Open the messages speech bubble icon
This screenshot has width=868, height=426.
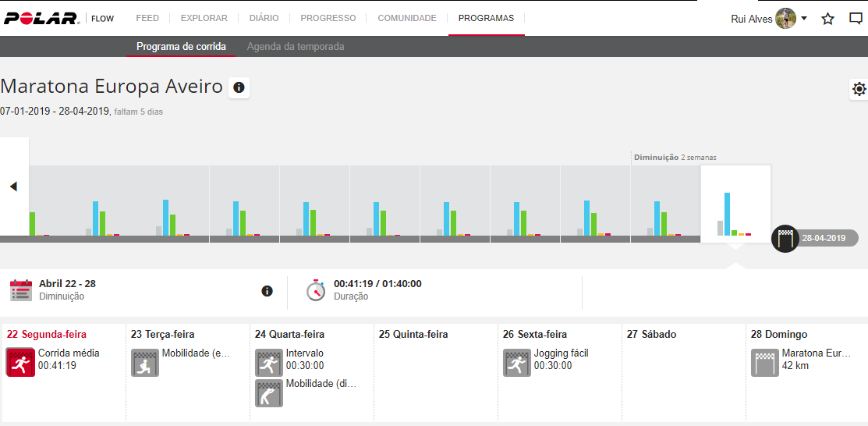(856, 19)
